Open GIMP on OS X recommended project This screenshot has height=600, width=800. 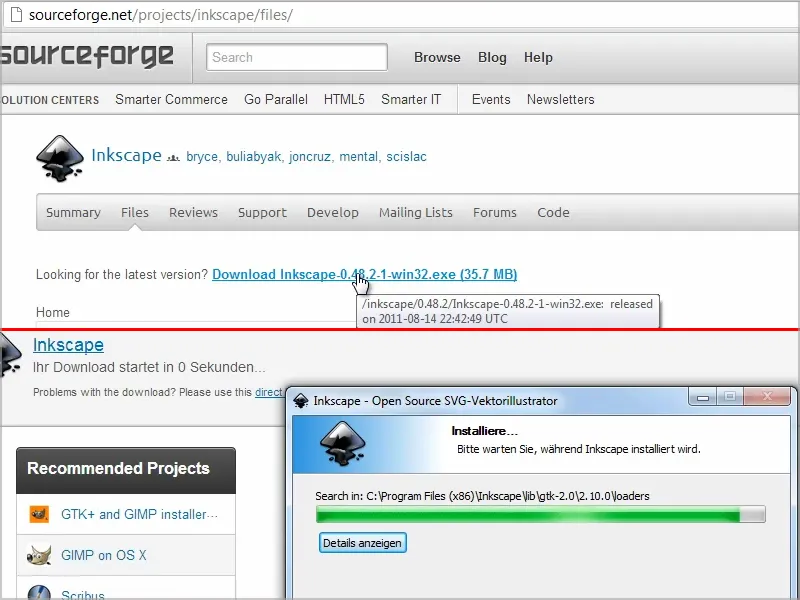(x=104, y=555)
